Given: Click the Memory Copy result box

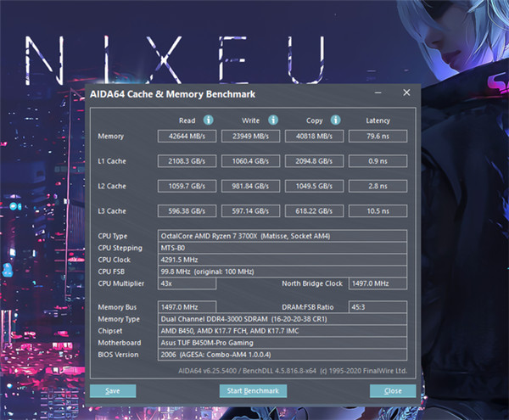Looking at the screenshot, I should pyautogui.click(x=315, y=137).
